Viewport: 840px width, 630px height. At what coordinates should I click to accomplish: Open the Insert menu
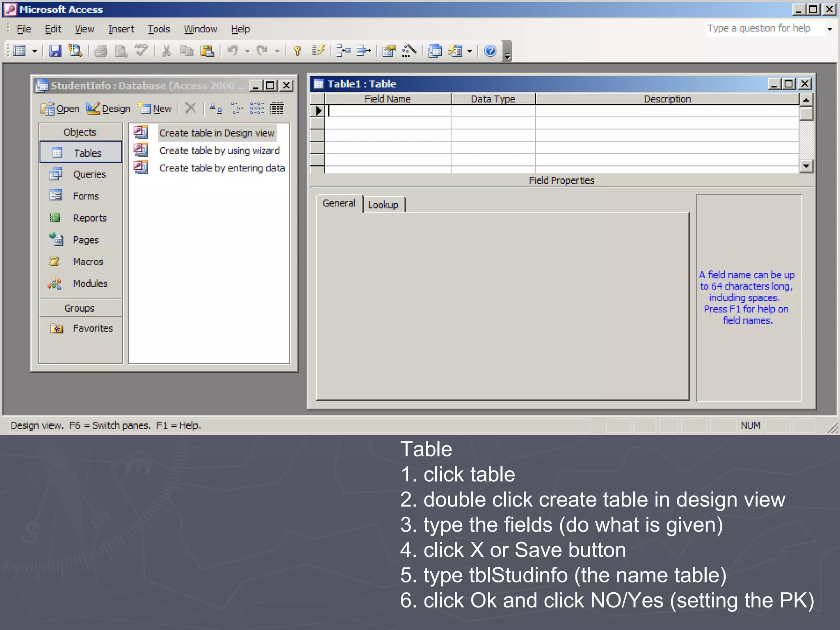121,29
